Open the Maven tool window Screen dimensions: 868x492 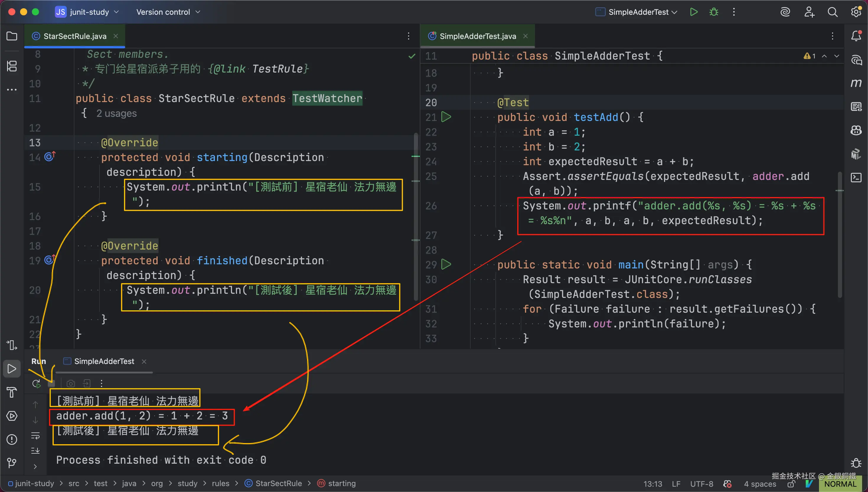pyautogui.click(x=856, y=83)
